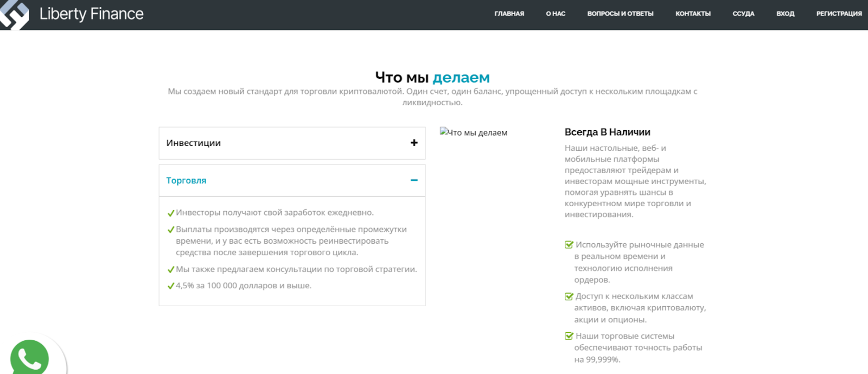Open the Ссуда menu item
The height and width of the screenshot is (374, 868).
pos(743,14)
